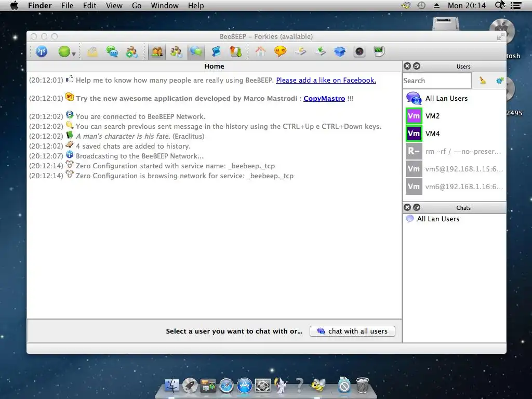The height and width of the screenshot is (399, 532).
Task: Open the Window menu
Action: 165,5
